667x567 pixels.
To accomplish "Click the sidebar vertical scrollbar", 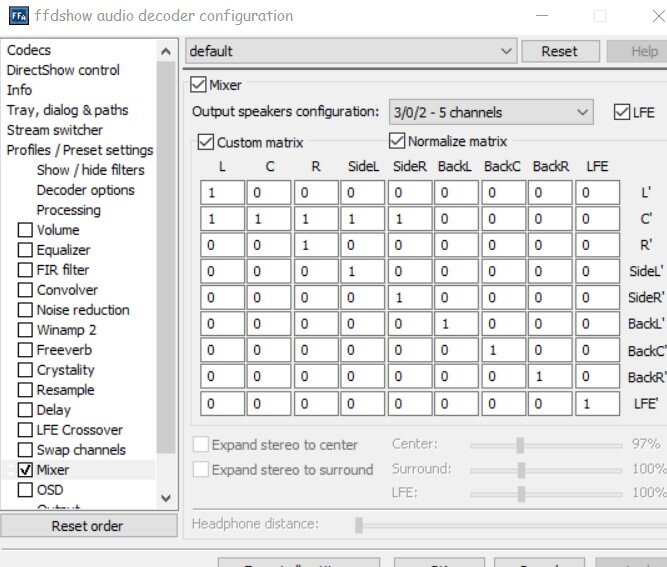I will (x=166, y=258).
